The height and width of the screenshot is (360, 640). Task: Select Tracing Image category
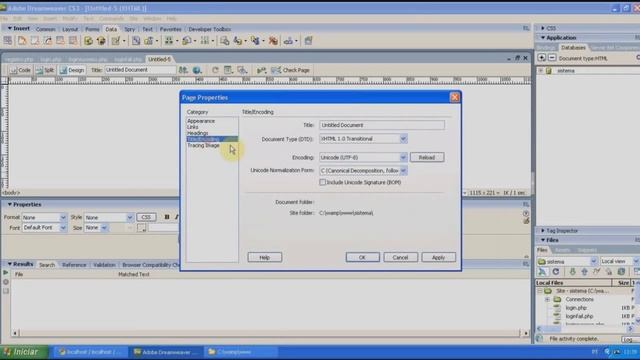point(203,145)
